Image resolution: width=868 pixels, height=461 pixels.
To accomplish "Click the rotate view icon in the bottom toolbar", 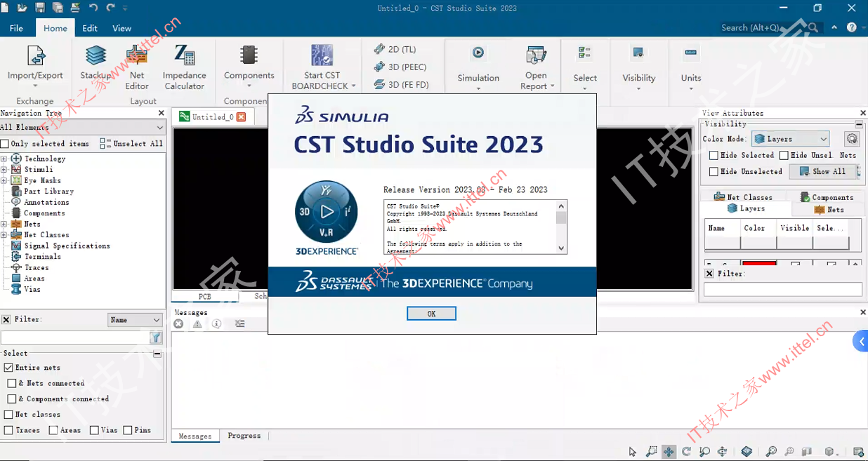I will click(x=686, y=452).
